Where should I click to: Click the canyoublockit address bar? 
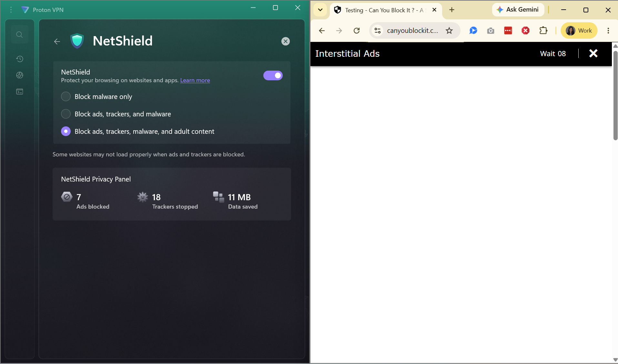point(412,31)
